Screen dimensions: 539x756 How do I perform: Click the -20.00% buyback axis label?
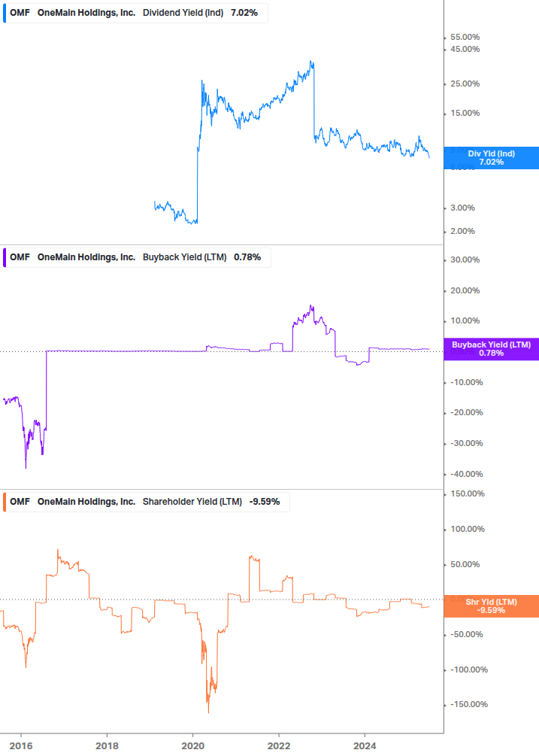(466, 413)
